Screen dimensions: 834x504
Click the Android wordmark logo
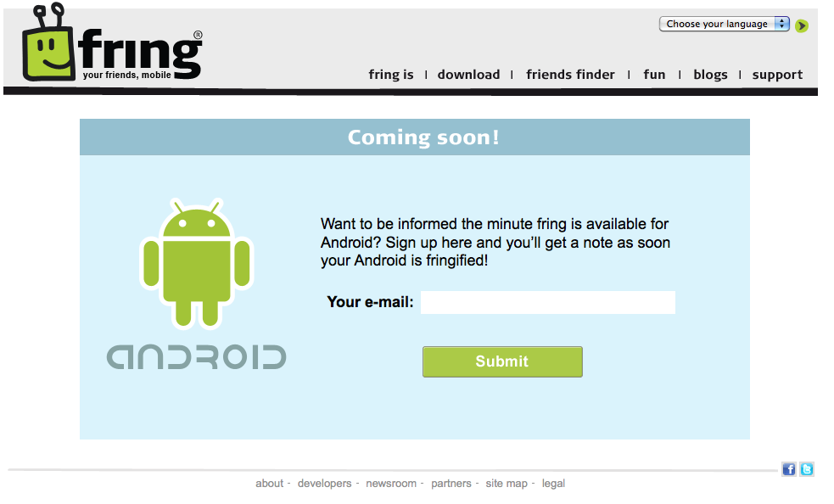pyautogui.click(x=196, y=357)
